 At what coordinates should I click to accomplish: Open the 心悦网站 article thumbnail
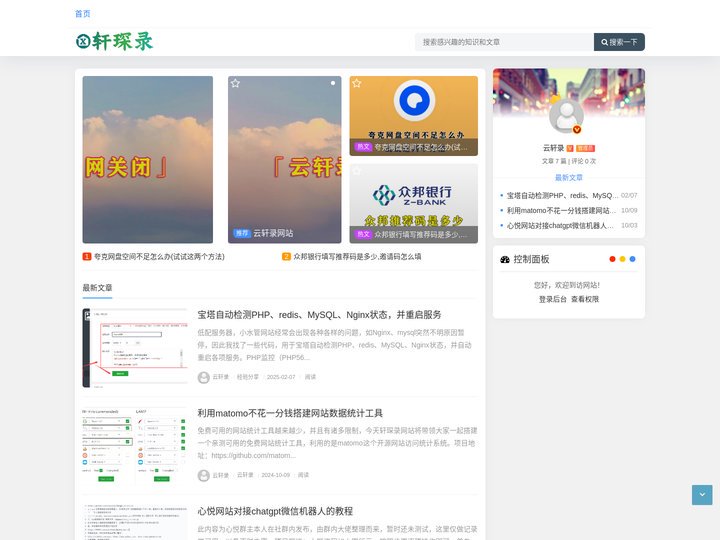[135, 523]
